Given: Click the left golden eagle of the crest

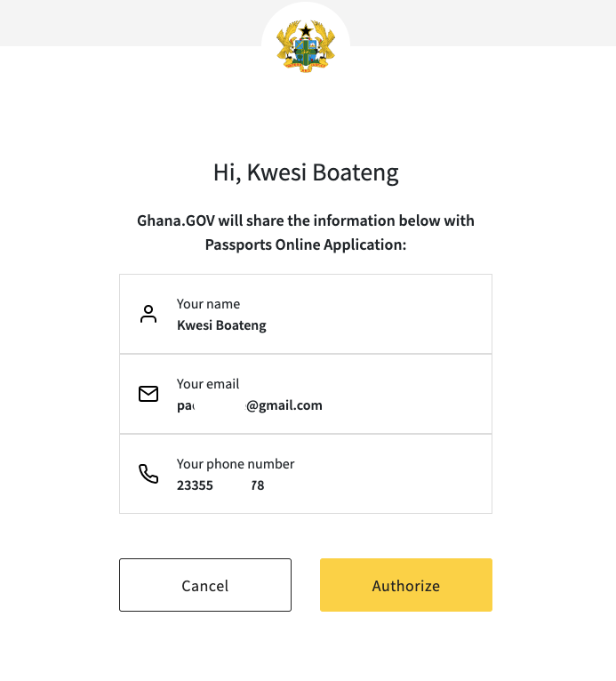Looking at the screenshot, I should tap(286, 44).
